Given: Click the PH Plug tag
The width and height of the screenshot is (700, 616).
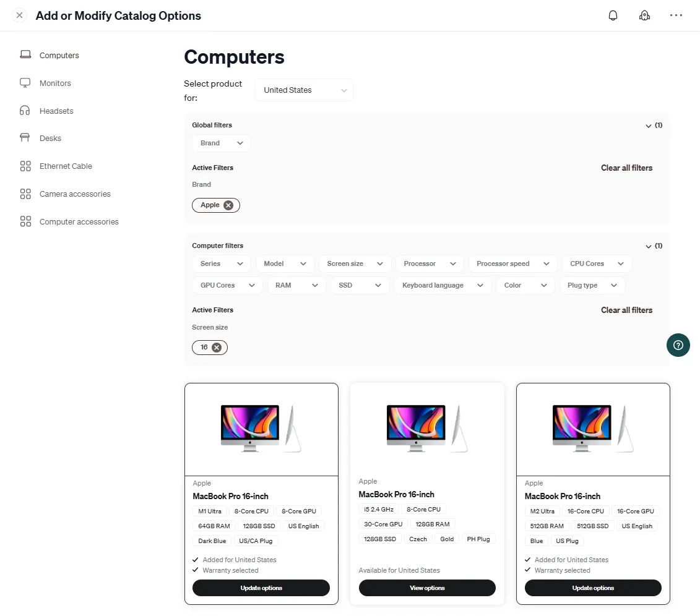Looking at the screenshot, I should (478, 539).
